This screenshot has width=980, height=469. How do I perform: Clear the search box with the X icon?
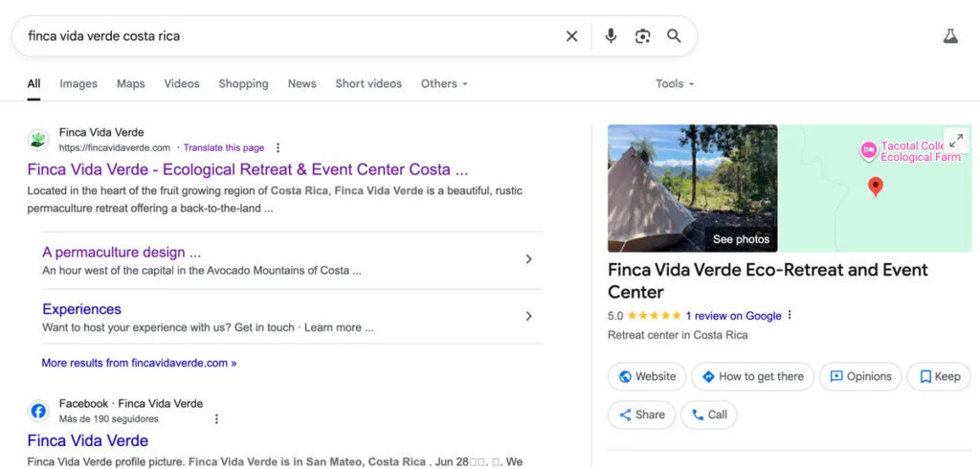click(x=571, y=36)
